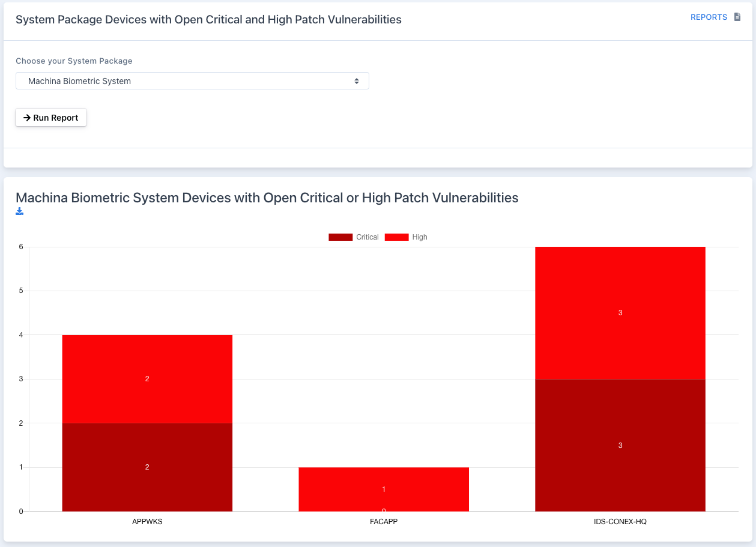Toggle the Critical legend swatch

(x=340, y=237)
